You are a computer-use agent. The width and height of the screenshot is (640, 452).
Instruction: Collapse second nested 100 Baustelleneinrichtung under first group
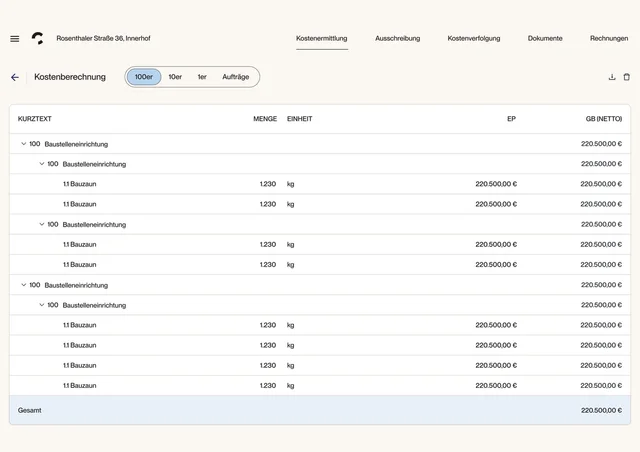tap(42, 224)
